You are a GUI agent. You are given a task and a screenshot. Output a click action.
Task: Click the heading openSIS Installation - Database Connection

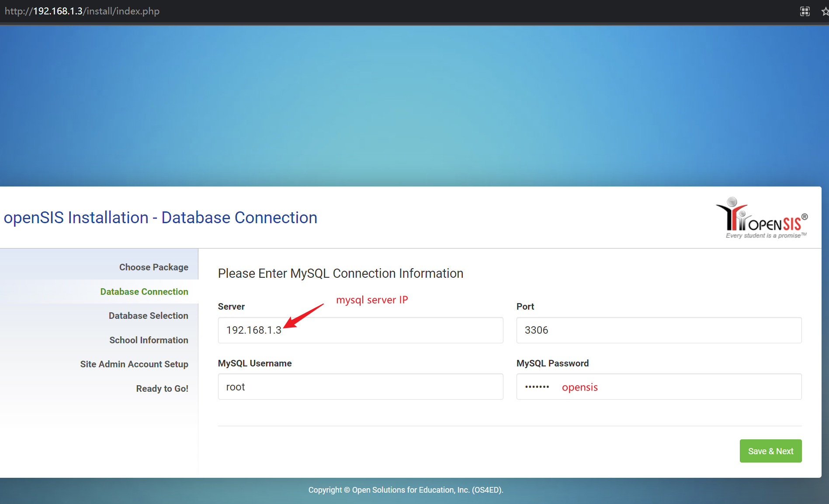click(160, 217)
